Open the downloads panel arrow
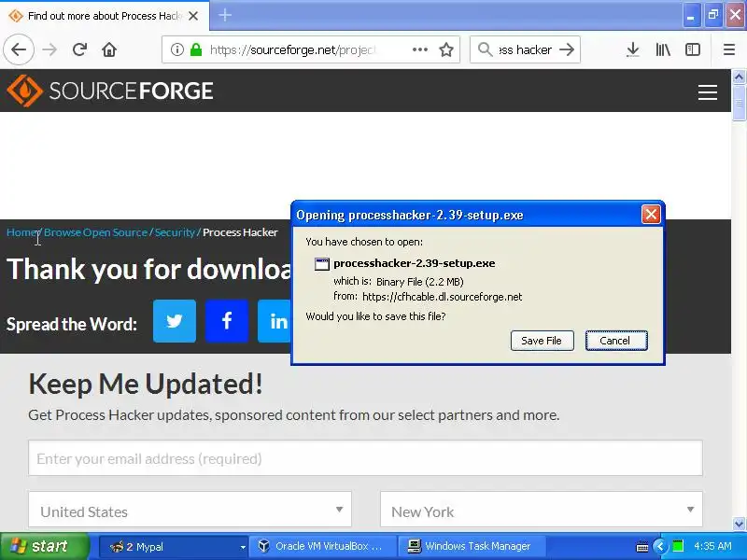This screenshot has width=747, height=560. coord(633,49)
